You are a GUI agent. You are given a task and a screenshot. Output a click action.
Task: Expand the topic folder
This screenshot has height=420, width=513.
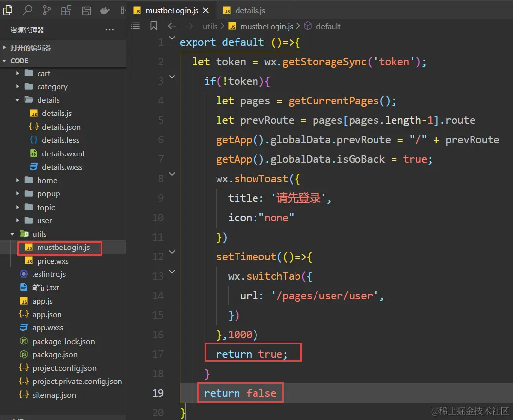click(63, 207)
